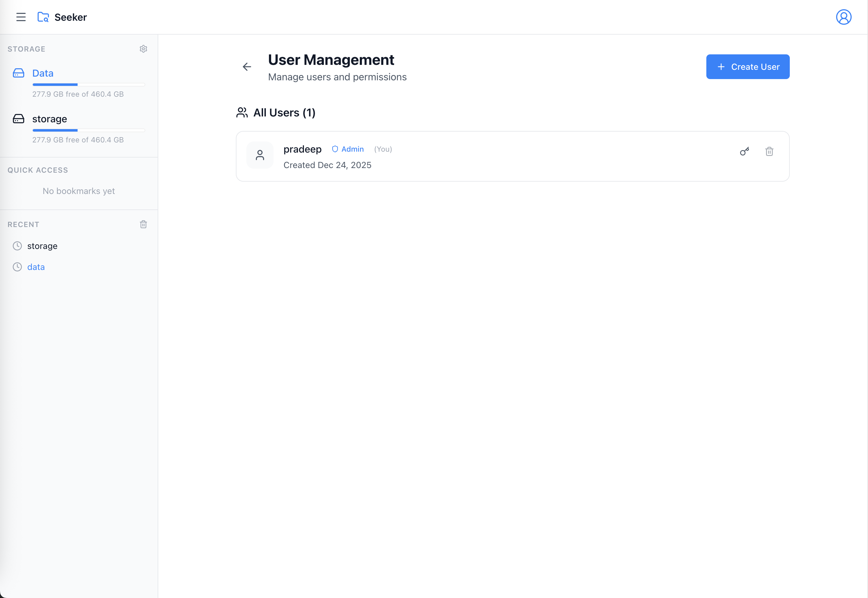
Task: Open the user profile avatar menu
Action: [843, 17]
